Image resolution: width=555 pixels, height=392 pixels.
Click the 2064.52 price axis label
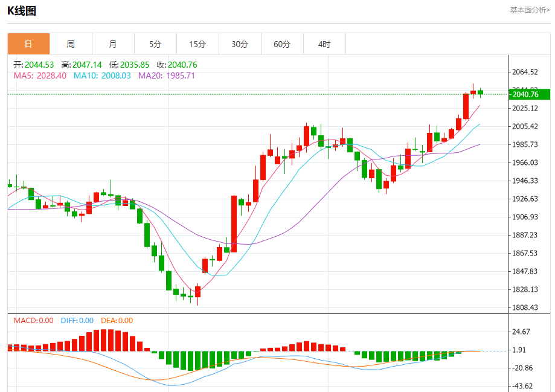(525, 72)
